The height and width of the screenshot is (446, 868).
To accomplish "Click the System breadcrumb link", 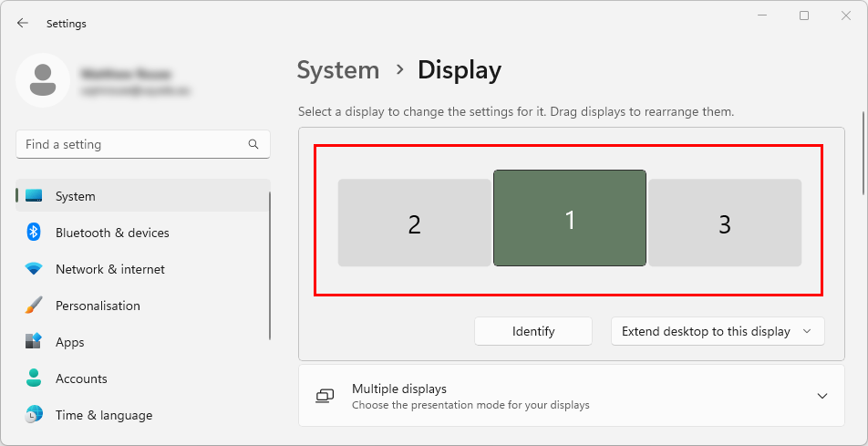I will pos(338,70).
